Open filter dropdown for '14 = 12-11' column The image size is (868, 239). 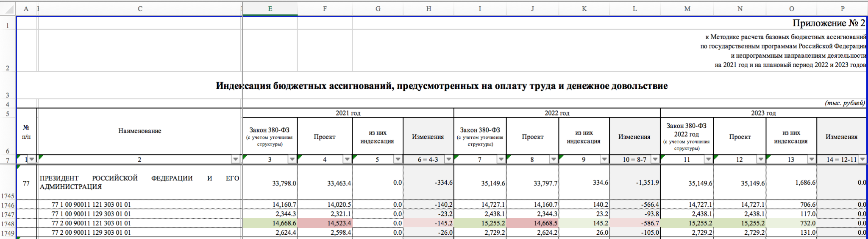862,159
